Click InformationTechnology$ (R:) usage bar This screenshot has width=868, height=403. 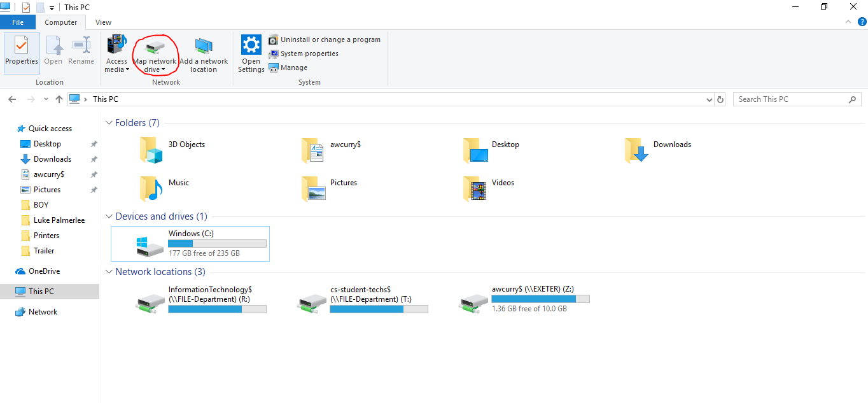(217, 309)
